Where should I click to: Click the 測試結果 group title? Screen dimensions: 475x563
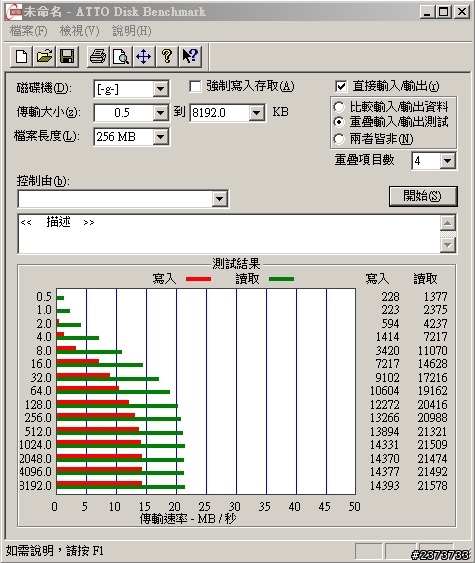pyautogui.click(x=236, y=264)
